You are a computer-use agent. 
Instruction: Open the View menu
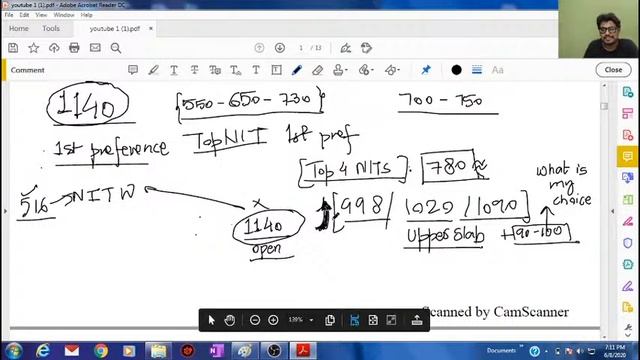(41, 15)
